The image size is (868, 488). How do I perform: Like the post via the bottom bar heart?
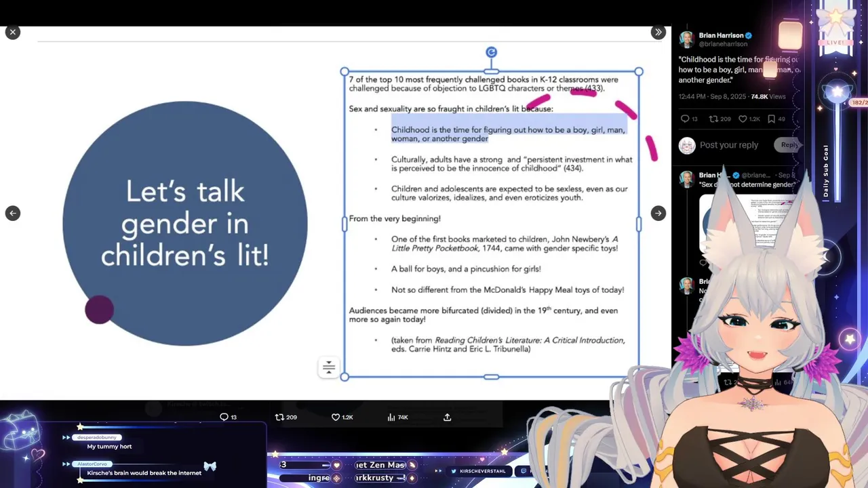(x=335, y=418)
